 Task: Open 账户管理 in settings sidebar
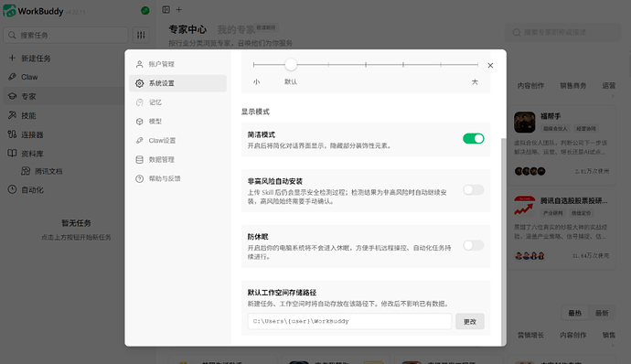coord(177,64)
